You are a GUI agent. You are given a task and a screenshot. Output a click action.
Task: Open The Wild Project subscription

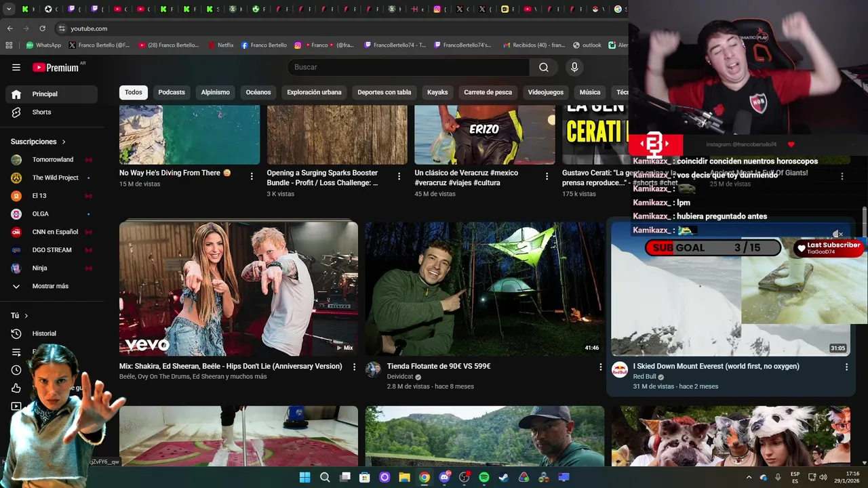coord(52,178)
